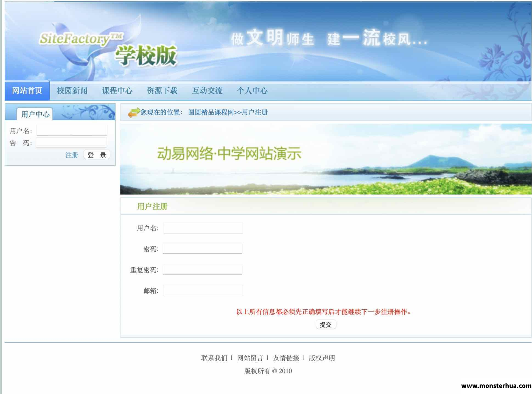Open the 网站留言 footer link
532x394 pixels.
click(250, 358)
